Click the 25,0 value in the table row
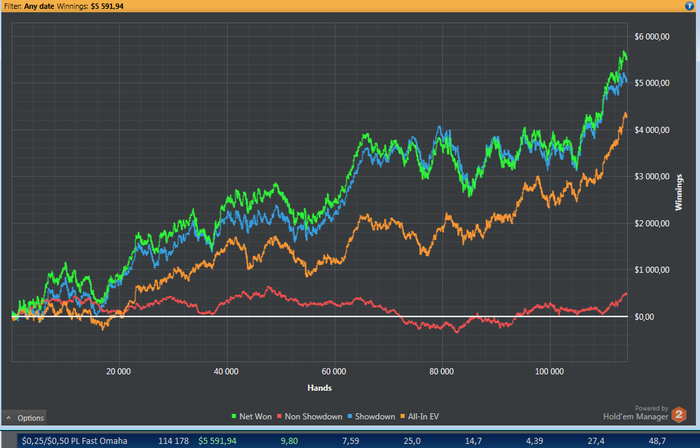Viewport: 700px width, 448px height. click(x=412, y=441)
